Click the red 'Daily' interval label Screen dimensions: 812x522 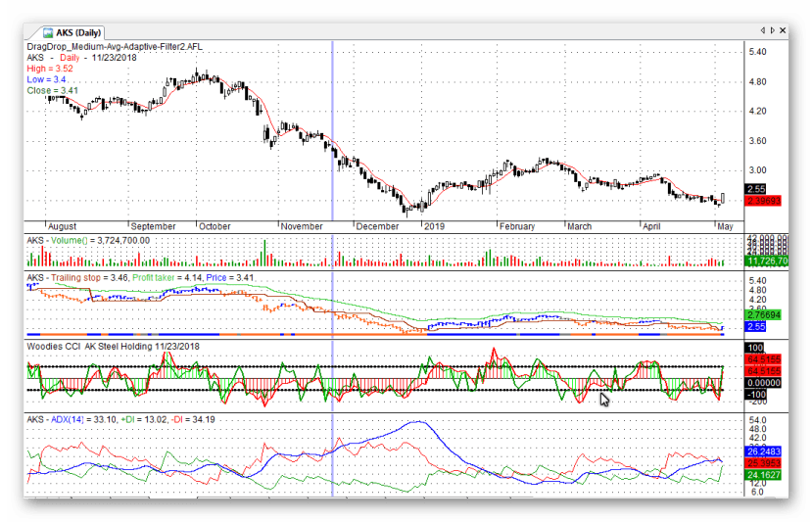tap(70, 58)
